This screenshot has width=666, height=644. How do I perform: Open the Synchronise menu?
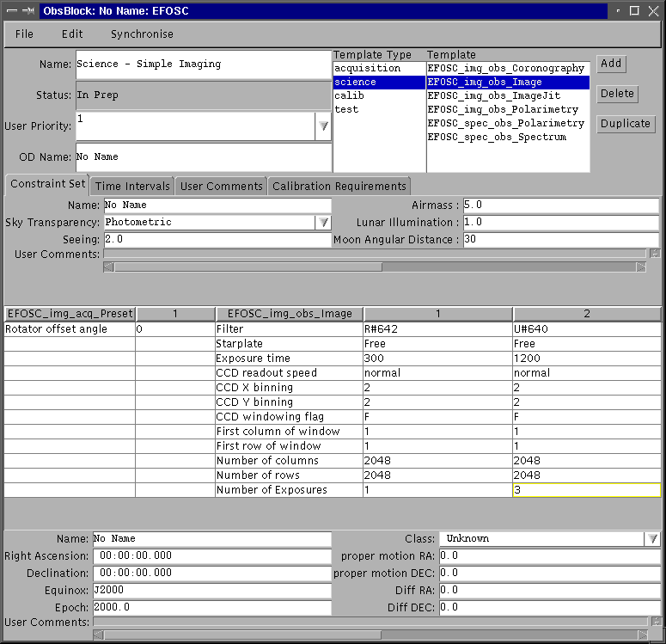click(x=142, y=34)
